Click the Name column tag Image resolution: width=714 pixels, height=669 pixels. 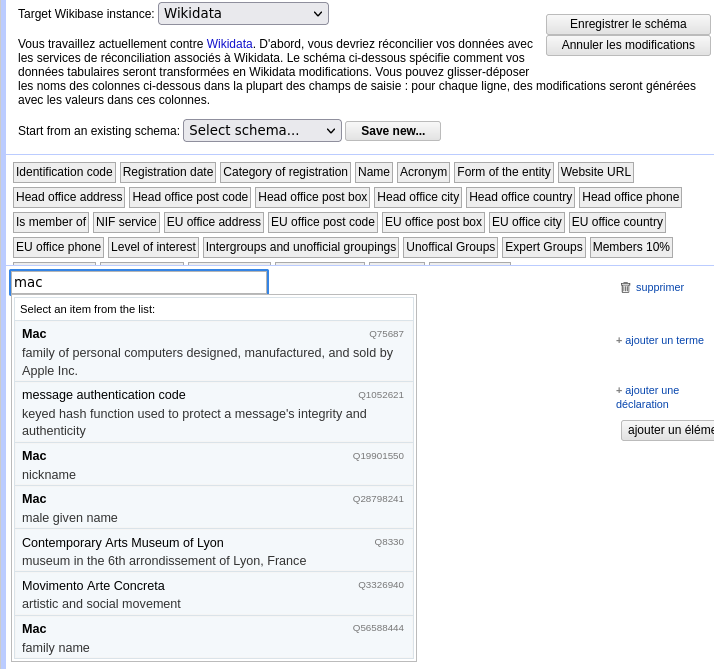pos(373,172)
